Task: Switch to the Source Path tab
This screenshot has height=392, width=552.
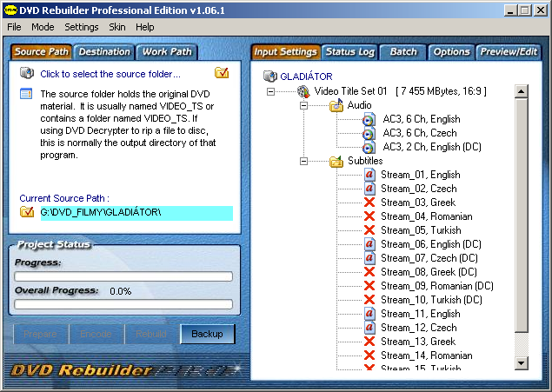Action: click(x=41, y=52)
